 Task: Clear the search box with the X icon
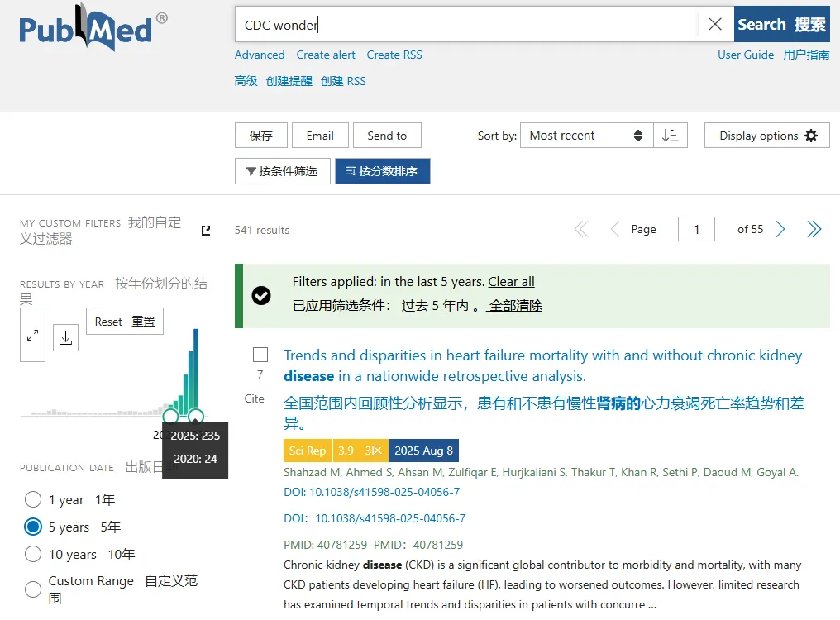tap(715, 24)
